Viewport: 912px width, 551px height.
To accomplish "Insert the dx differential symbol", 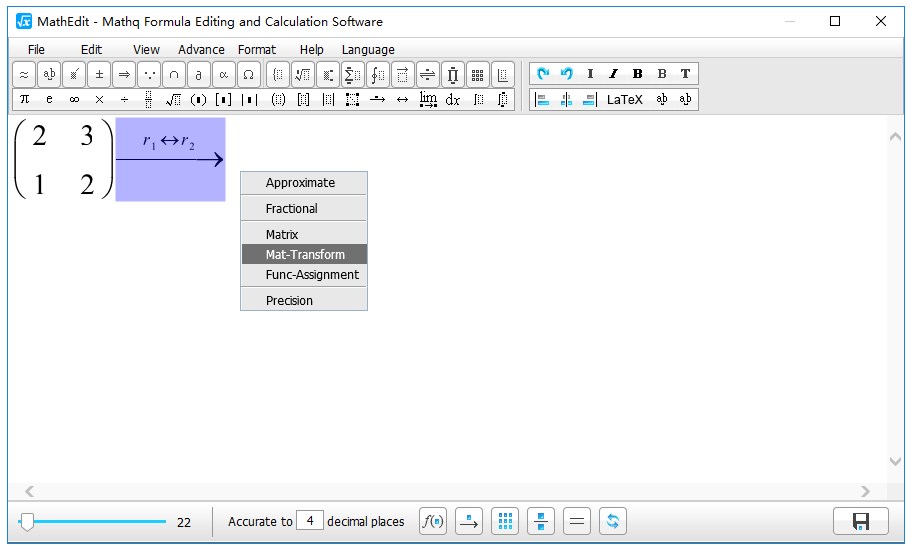I will click(x=453, y=99).
